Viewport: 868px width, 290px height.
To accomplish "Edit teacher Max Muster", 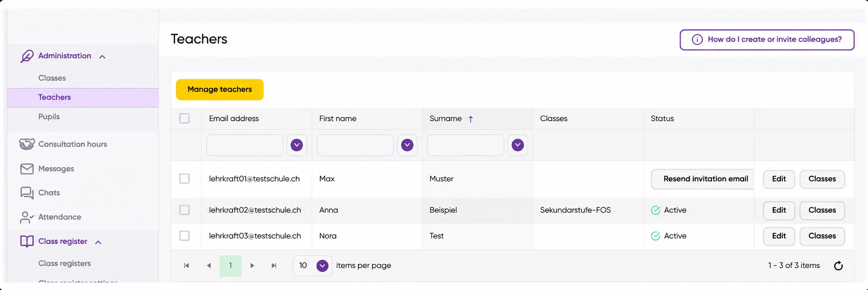I will tap(779, 179).
